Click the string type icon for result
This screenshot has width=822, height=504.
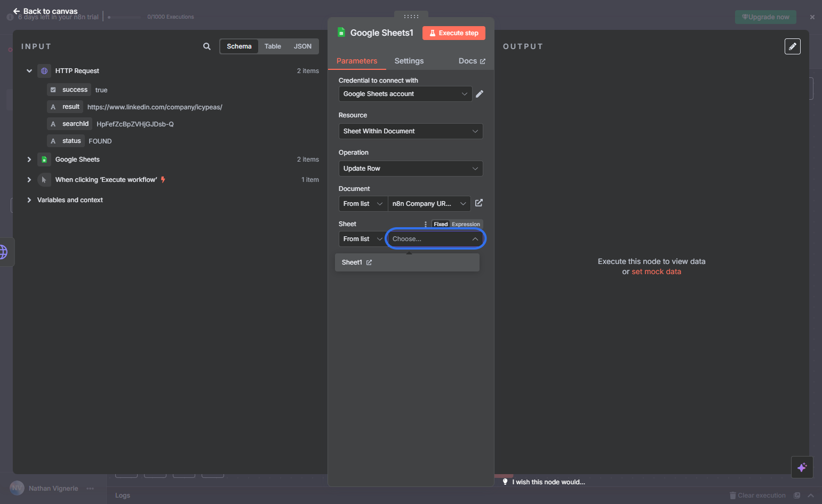[53, 107]
